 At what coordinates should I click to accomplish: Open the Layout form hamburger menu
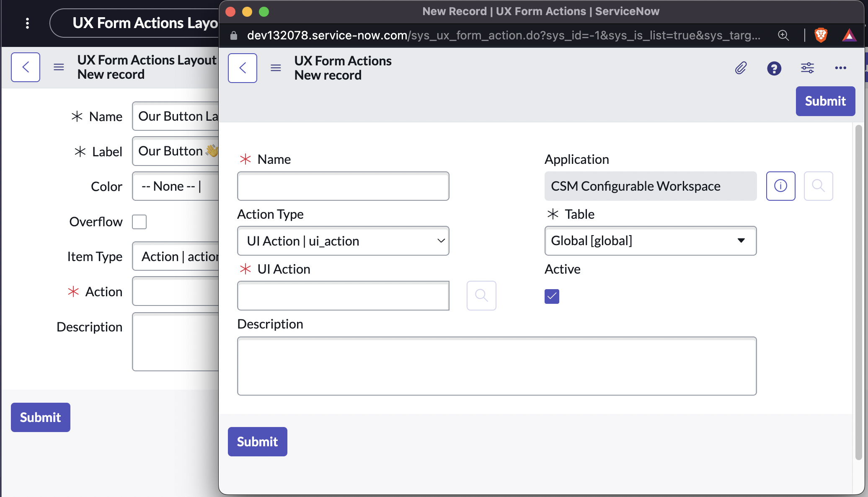[59, 67]
